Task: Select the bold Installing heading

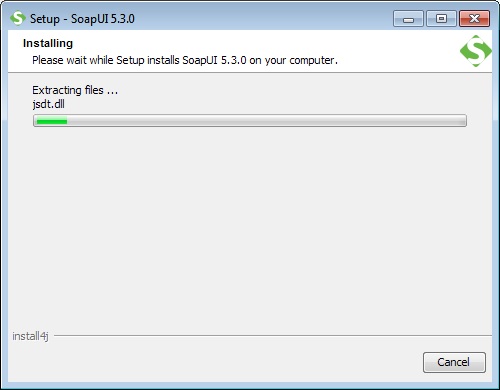Action: click(x=48, y=43)
